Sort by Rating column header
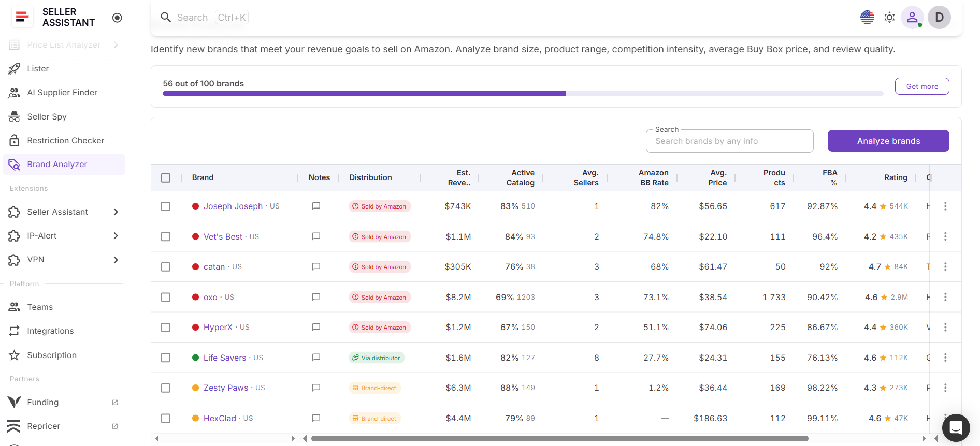The width and height of the screenshot is (980, 446). point(896,177)
